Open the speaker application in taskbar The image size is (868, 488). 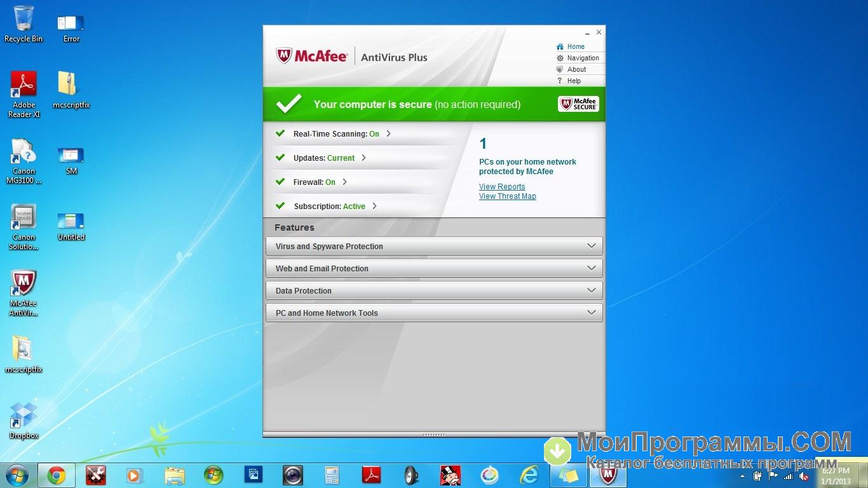410,475
